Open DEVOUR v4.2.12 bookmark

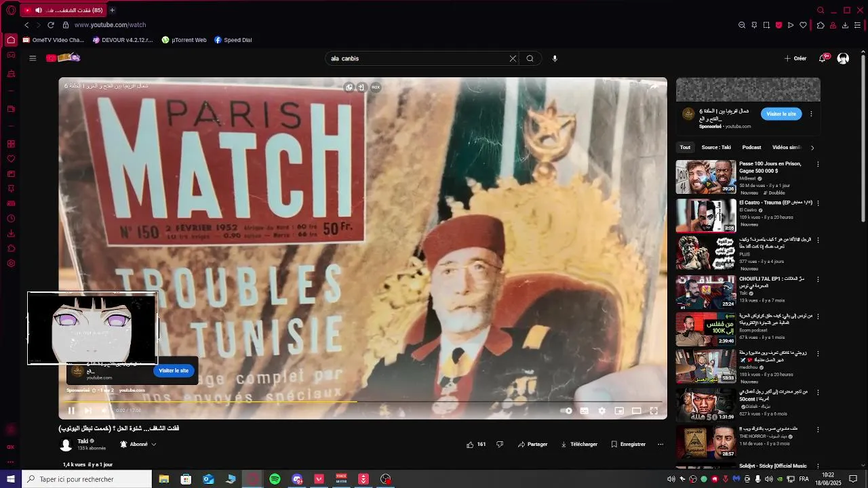coord(123,40)
